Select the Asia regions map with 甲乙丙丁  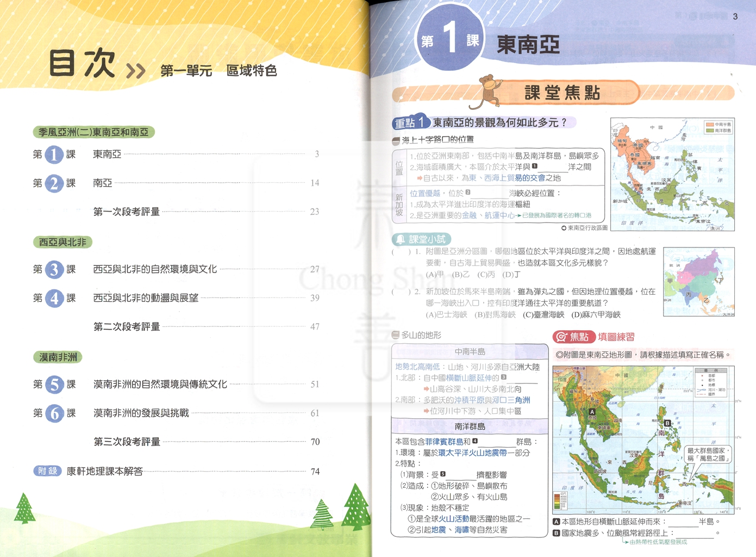click(x=699, y=282)
